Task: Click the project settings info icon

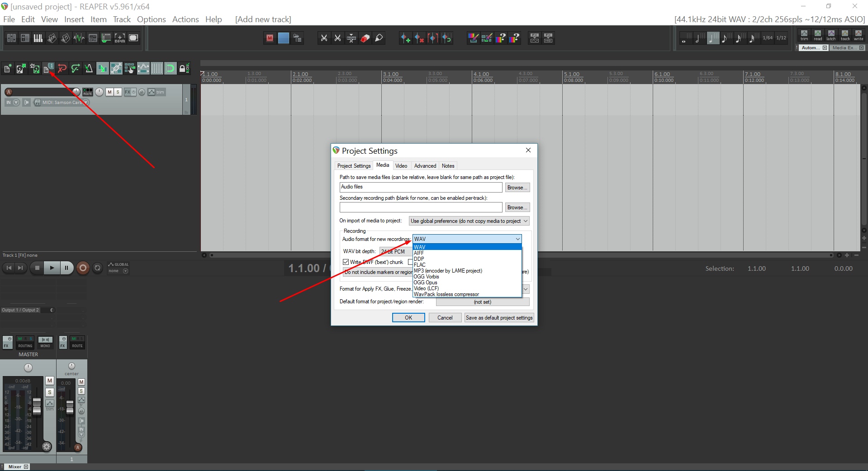Action: [x=48, y=69]
